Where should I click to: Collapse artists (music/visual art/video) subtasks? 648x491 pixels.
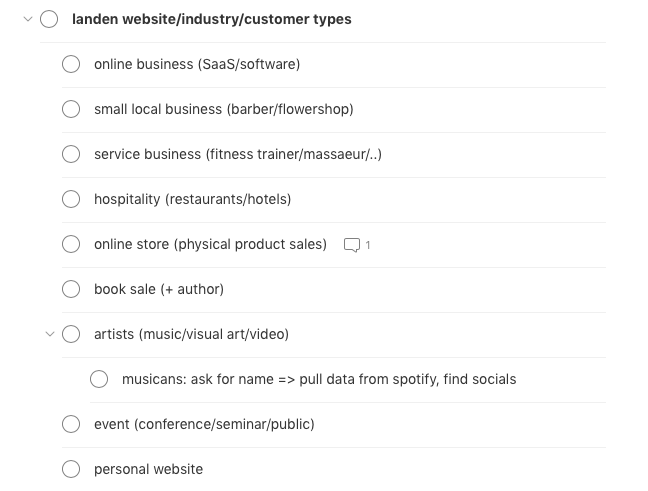click(50, 334)
